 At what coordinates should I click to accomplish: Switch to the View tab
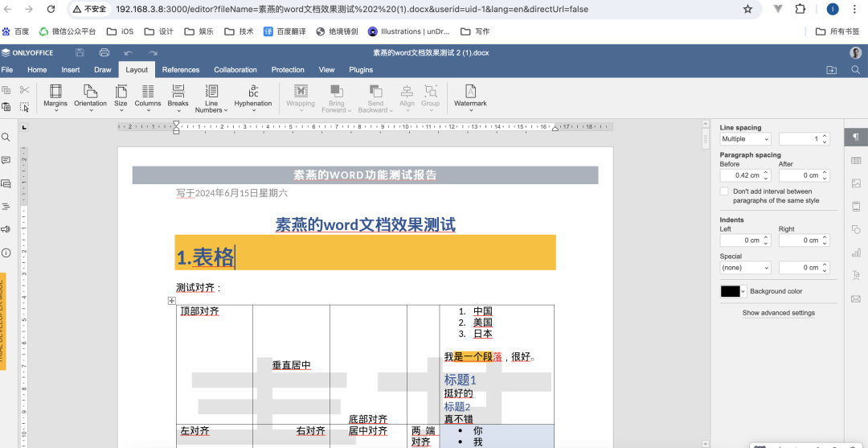326,70
